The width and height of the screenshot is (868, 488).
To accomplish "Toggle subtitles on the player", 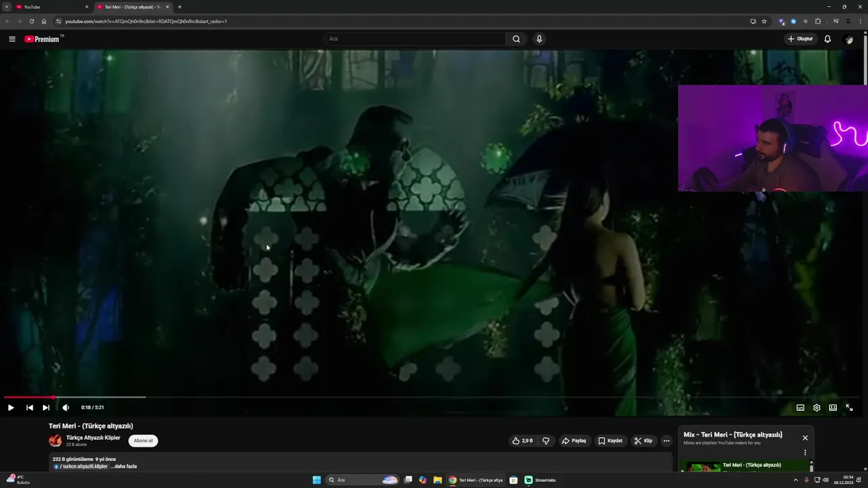I will (800, 407).
